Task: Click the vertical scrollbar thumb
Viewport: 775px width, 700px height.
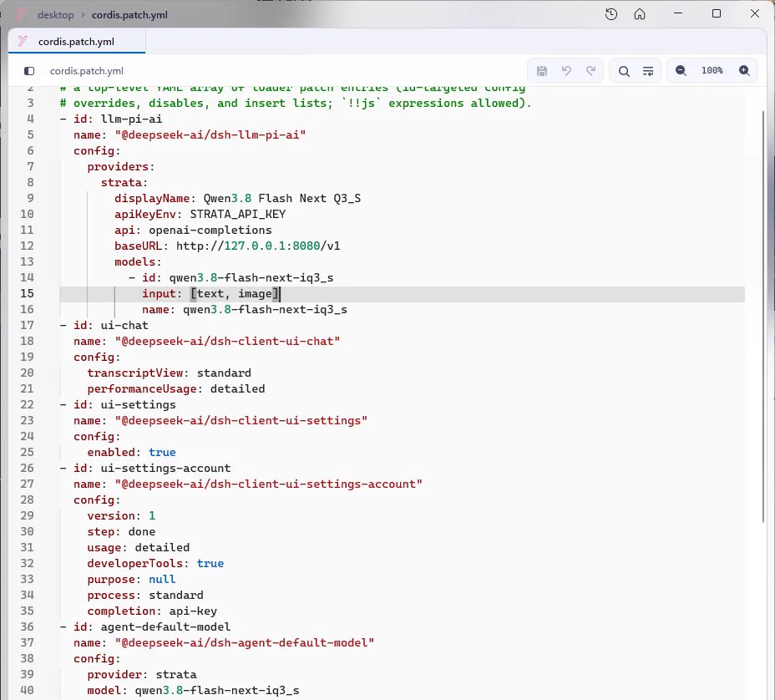Action: point(763,317)
